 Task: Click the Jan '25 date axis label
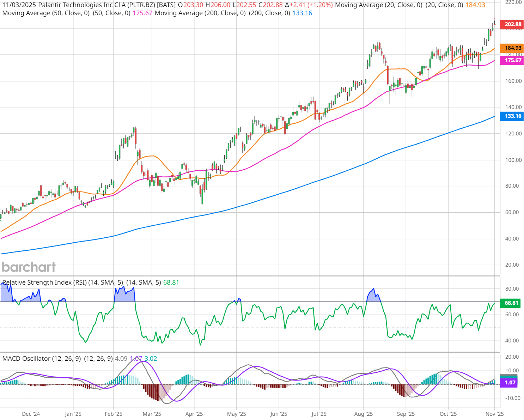pos(73,414)
